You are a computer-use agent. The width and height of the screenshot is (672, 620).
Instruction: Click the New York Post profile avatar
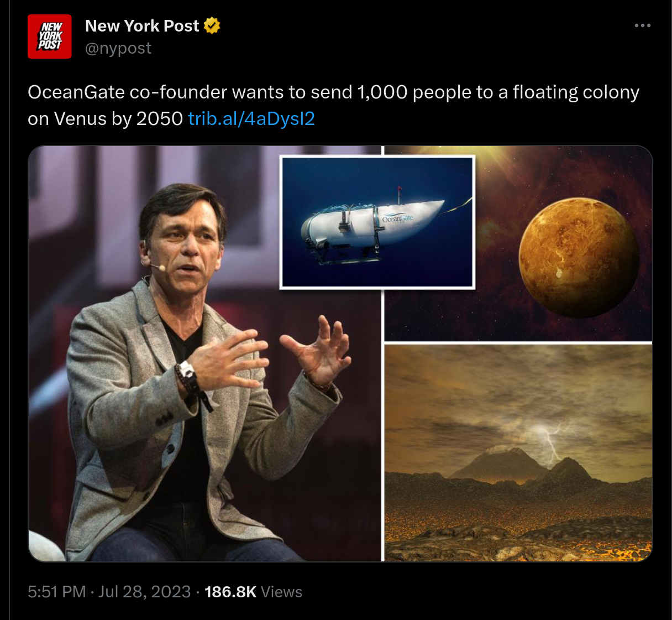(x=50, y=37)
